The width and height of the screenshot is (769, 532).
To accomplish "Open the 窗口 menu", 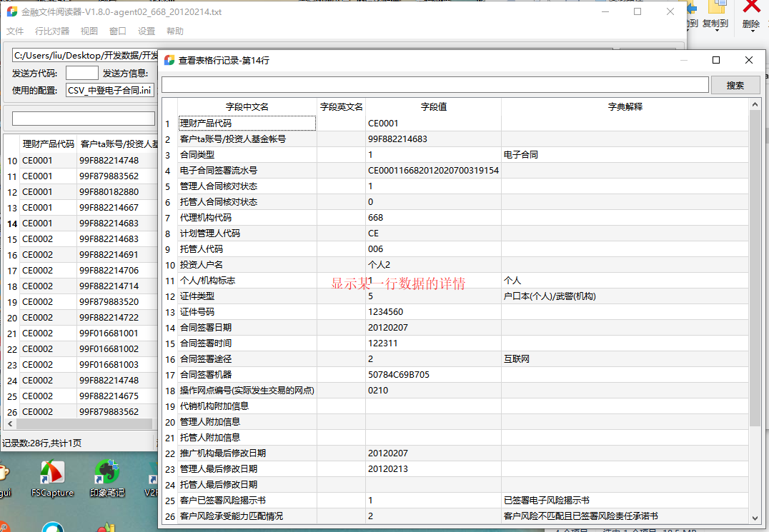I will [x=118, y=31].
